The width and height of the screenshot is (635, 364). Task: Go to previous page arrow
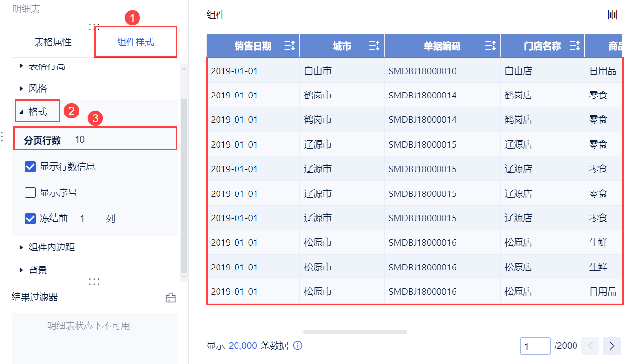click(x=590, y=346)
